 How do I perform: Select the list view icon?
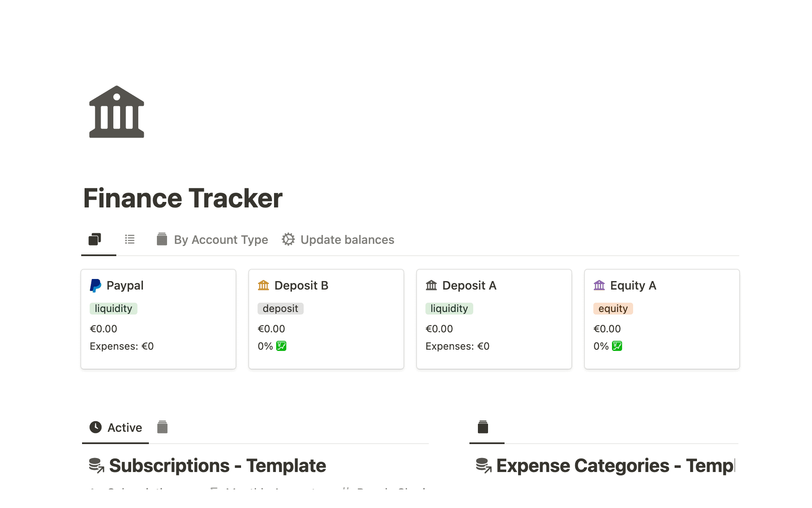pyautogui.click(x=130, y=239)
